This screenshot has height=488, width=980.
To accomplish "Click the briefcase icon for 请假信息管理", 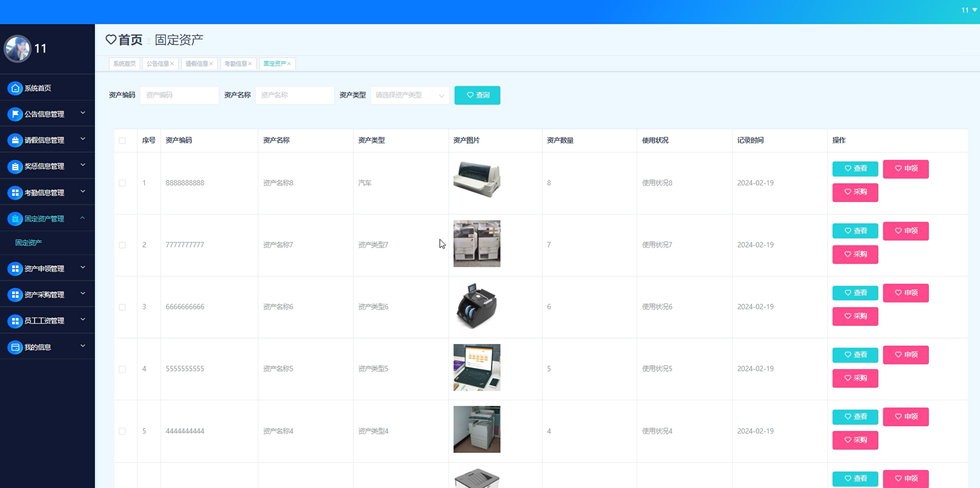I will (x=15, y=140).
